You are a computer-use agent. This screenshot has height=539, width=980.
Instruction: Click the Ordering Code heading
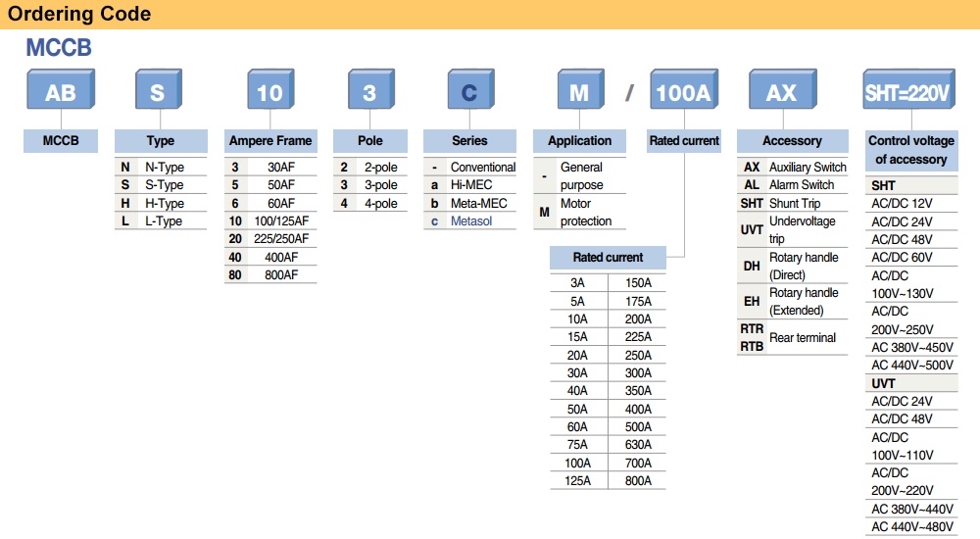tap(78, 14)
